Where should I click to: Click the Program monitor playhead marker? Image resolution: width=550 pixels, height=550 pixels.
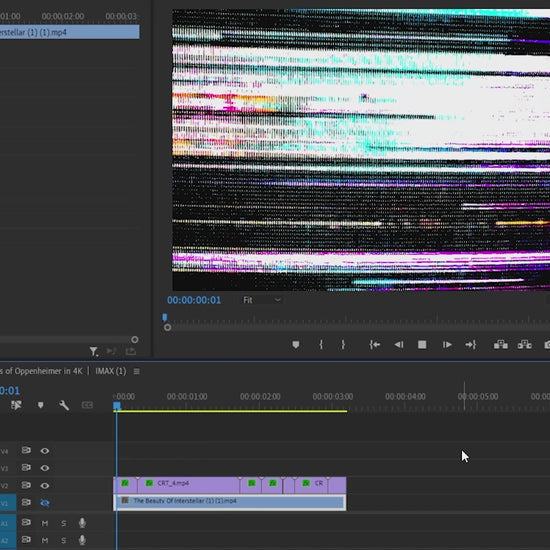pyautogui.click(x=165, y=318)
